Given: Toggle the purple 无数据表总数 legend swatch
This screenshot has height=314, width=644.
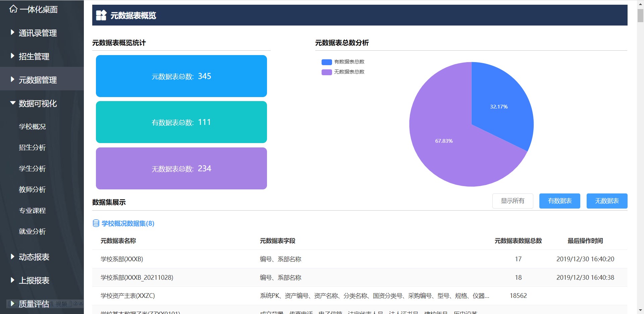Looking at the screenshot, I should 327,72.
